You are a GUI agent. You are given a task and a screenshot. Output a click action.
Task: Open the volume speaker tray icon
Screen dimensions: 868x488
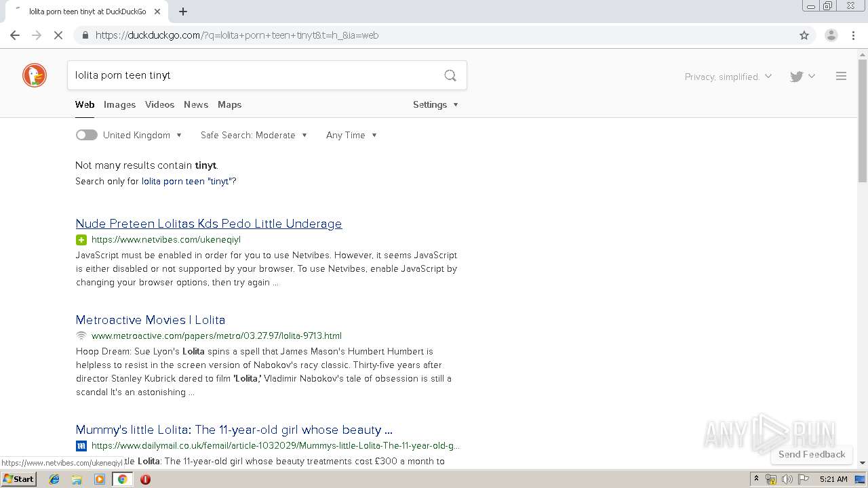pyautogui.click(x=787, y=479)
